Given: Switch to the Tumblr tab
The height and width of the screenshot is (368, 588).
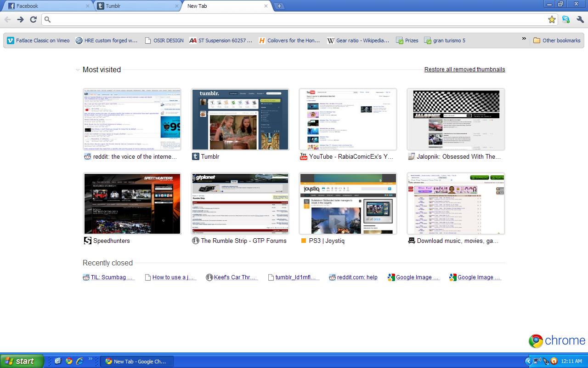Looking at the screenshot, I should [137, 6].
